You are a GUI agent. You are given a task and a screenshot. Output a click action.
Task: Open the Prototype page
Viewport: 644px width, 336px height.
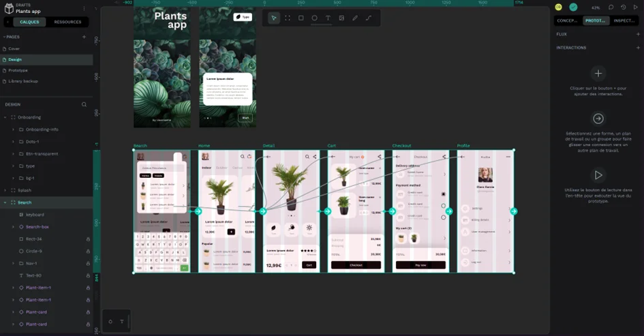pos(18,70)
